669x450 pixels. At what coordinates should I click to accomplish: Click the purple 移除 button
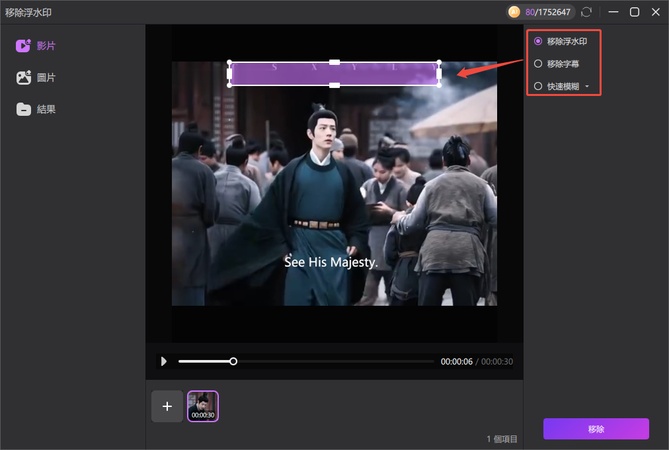[595, 428]
